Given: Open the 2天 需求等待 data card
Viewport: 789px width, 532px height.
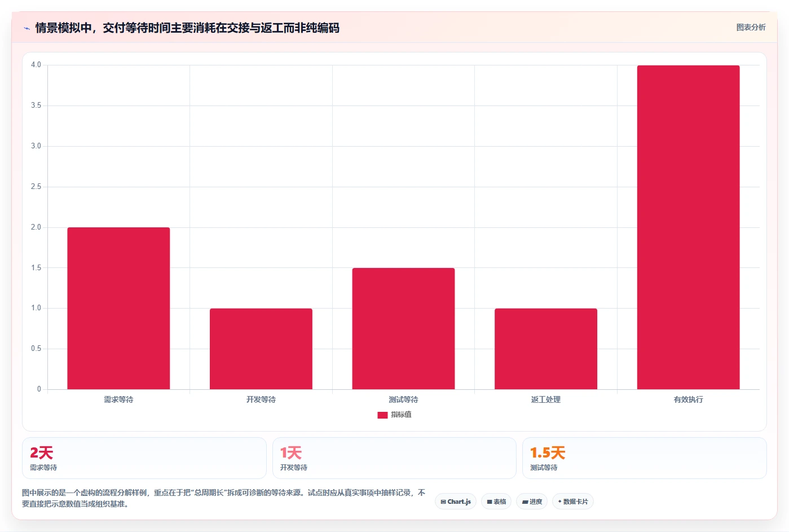Looking at the screenshot, I should (144, 458).
